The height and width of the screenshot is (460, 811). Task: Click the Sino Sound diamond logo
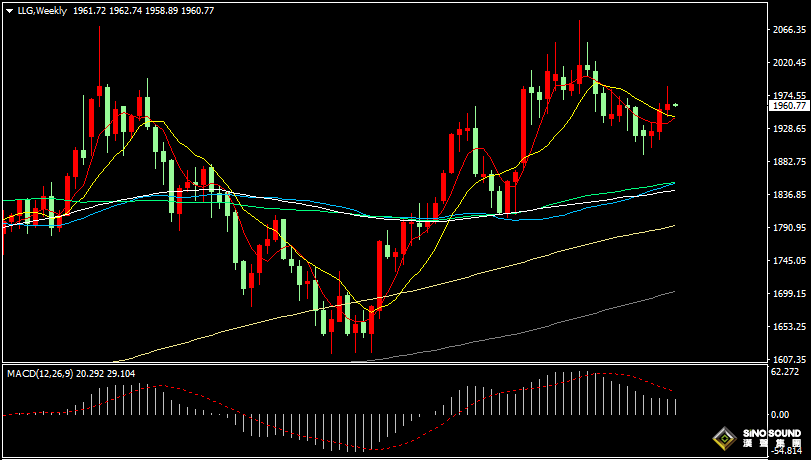tap(724, 438)
